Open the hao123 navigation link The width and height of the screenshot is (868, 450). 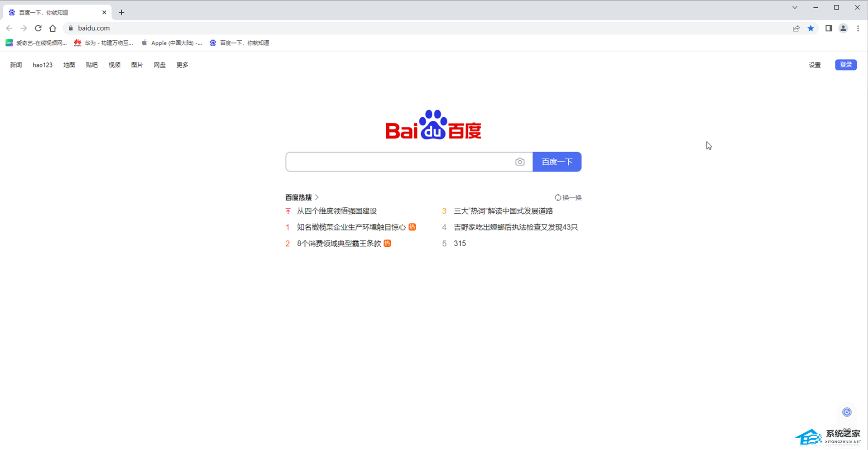(x=43, y=65)
